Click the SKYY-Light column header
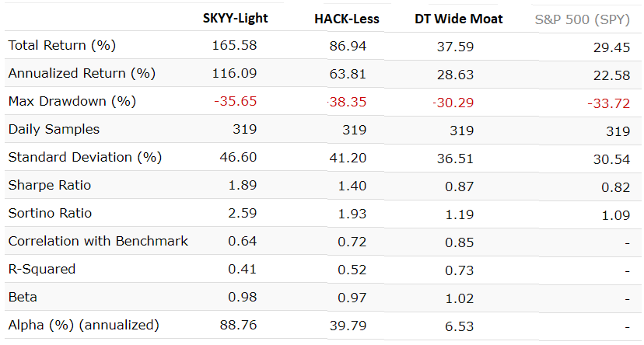The image size is (644, 345). point(234,18)
